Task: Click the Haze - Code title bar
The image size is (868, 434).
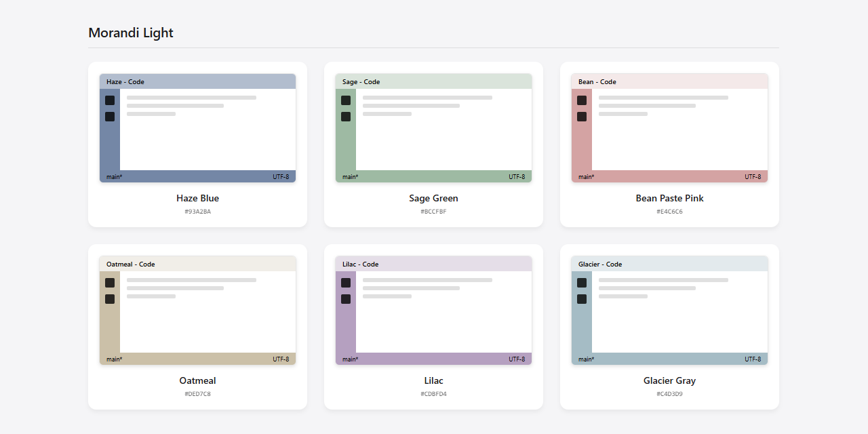Action: [197, 81]
